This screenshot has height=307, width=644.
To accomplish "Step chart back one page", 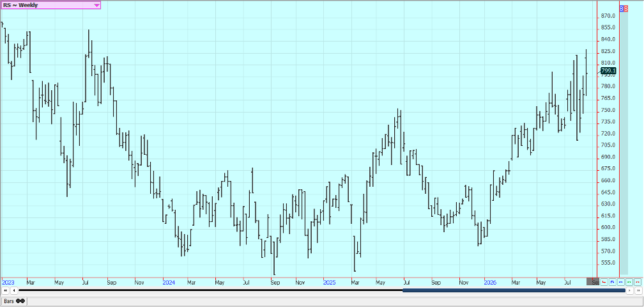I will tap(14, 290).
